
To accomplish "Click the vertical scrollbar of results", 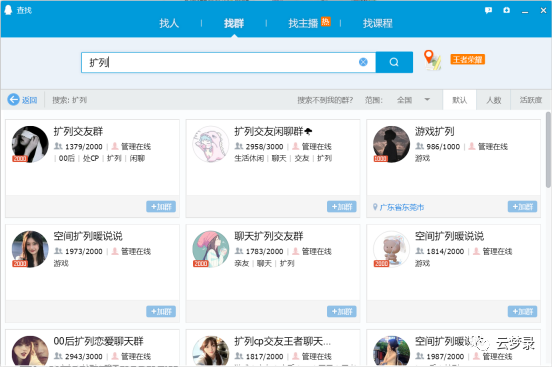I will click(x=548, y=150).
